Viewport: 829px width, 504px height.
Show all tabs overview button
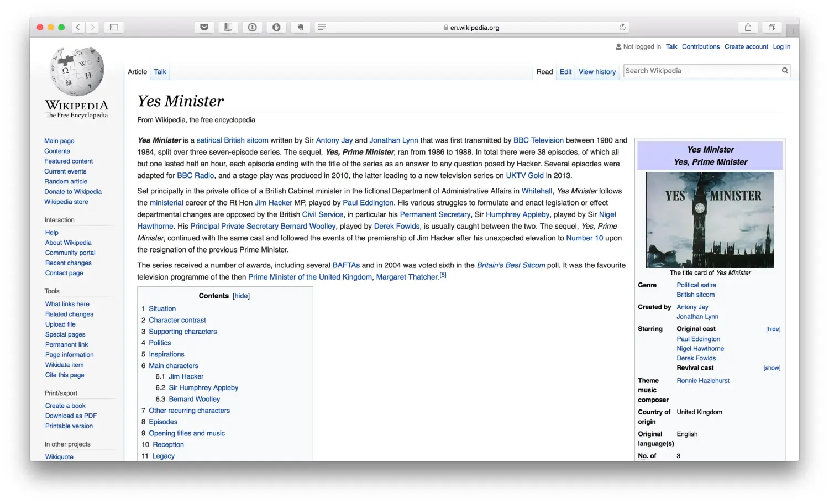[772, 27]
